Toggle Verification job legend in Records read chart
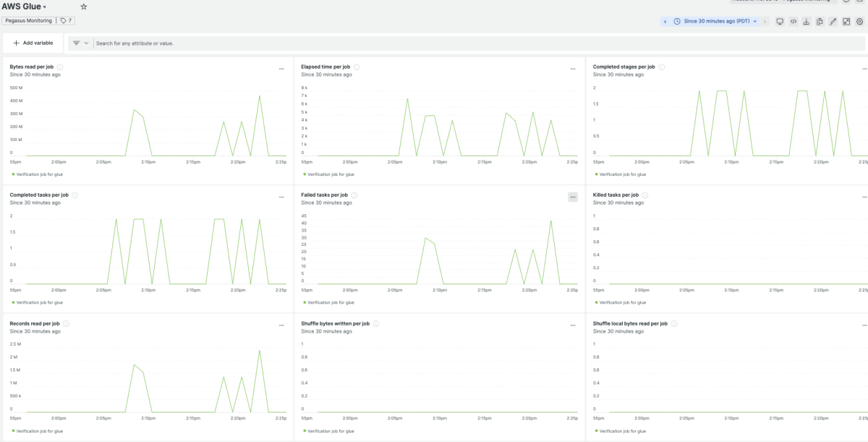 39,430
